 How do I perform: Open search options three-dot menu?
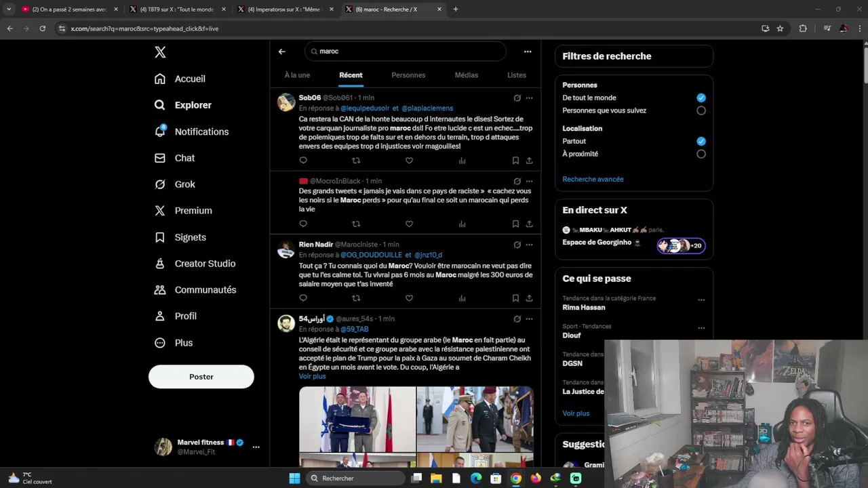coord(528,52)
